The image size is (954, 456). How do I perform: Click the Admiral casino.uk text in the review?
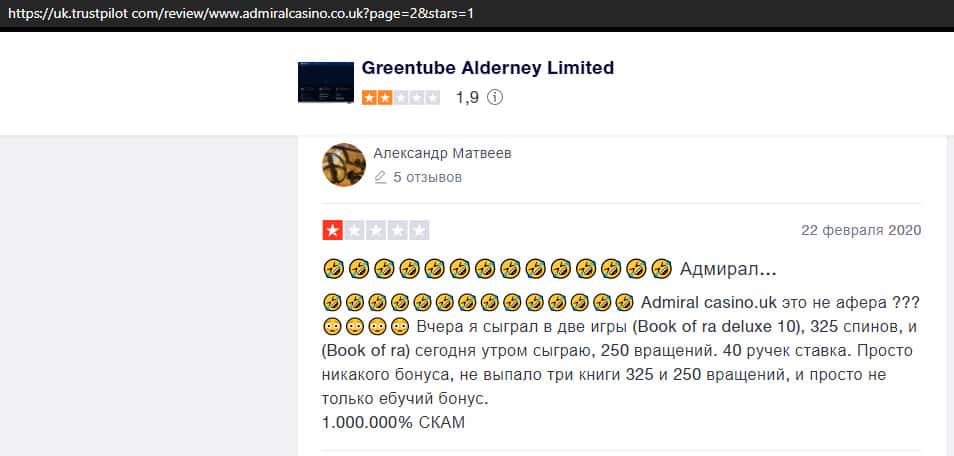pos(709,302)
